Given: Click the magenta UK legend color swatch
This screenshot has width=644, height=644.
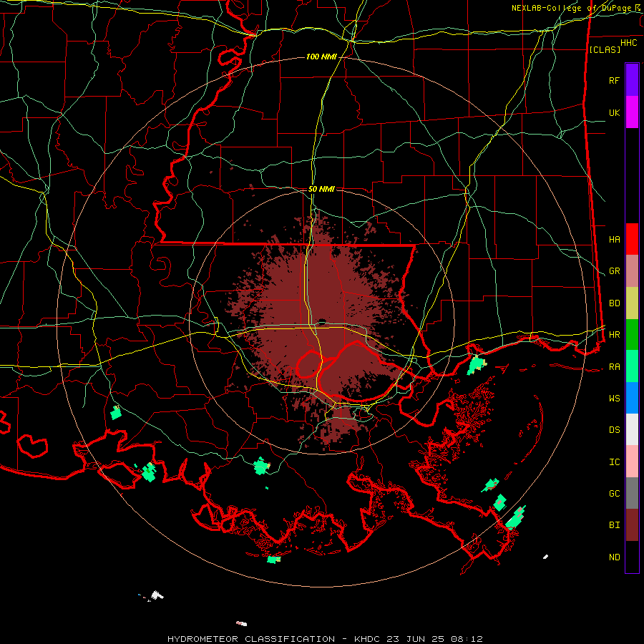Looking at the screenshot, I should pos(632,112).
